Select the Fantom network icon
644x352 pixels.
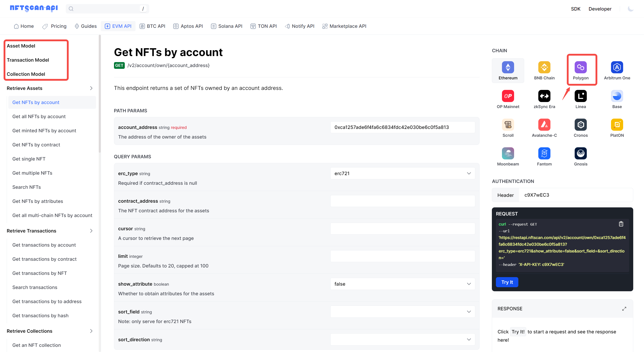click(x=544, y=153)
